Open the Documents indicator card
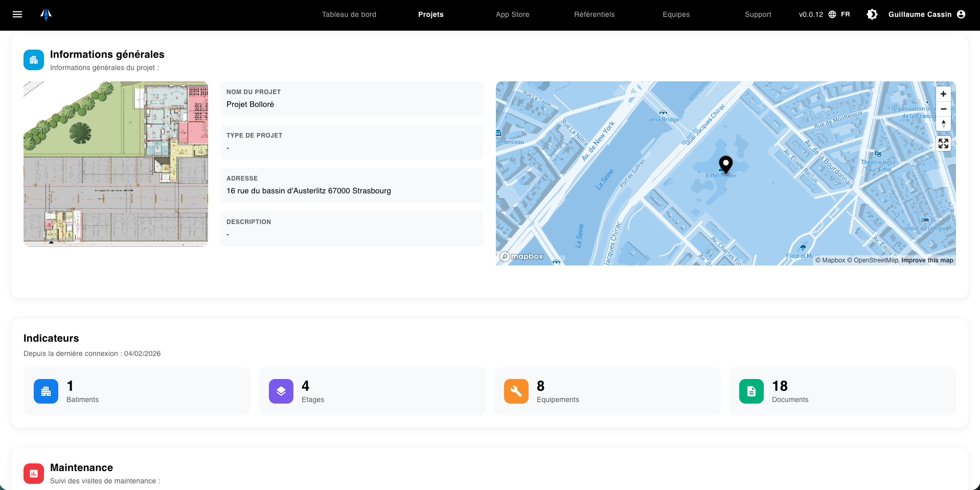The image size is (980, 490). (842, 391)
